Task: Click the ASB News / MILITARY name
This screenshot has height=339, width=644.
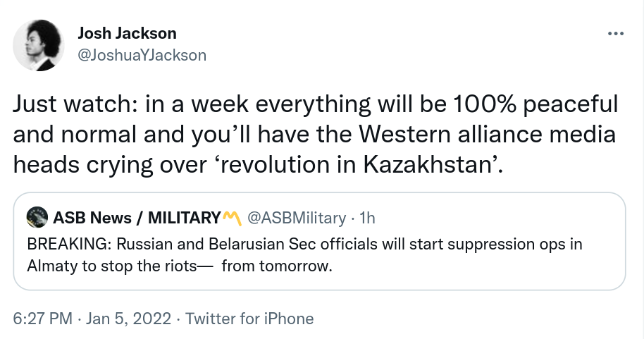Action: pyautogui.click(x=137, y=218)
